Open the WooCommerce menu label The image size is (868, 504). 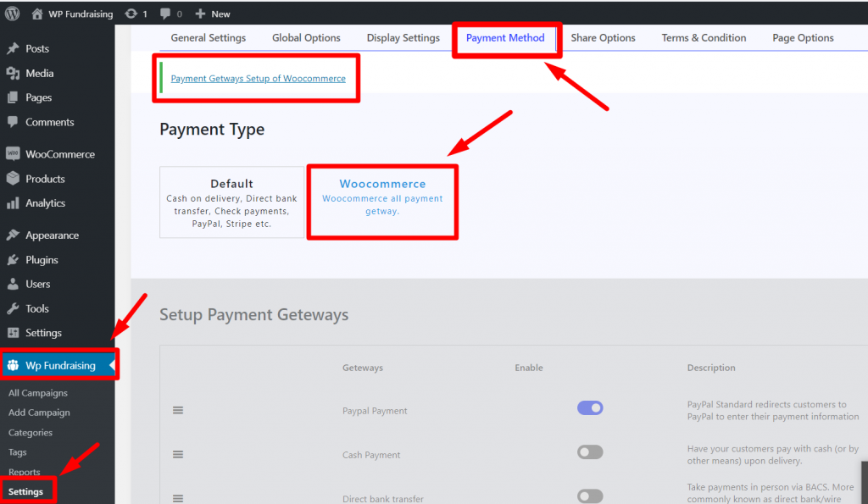(x=60, y=154)
